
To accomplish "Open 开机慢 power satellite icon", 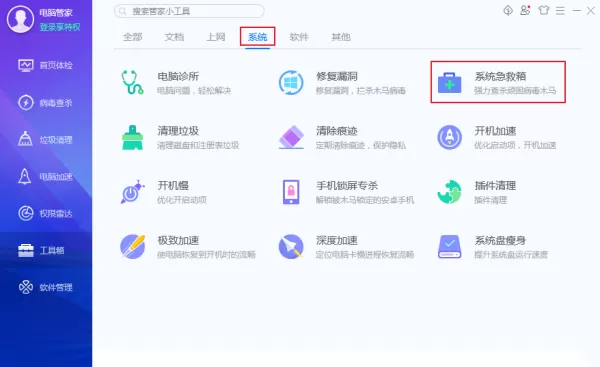I will pos(132,192).
